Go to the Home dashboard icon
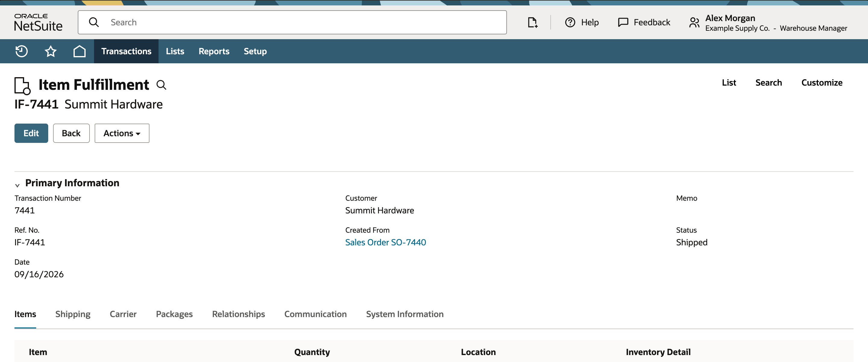The width and height of the screenshot is (868, 362). click(80, 51)
